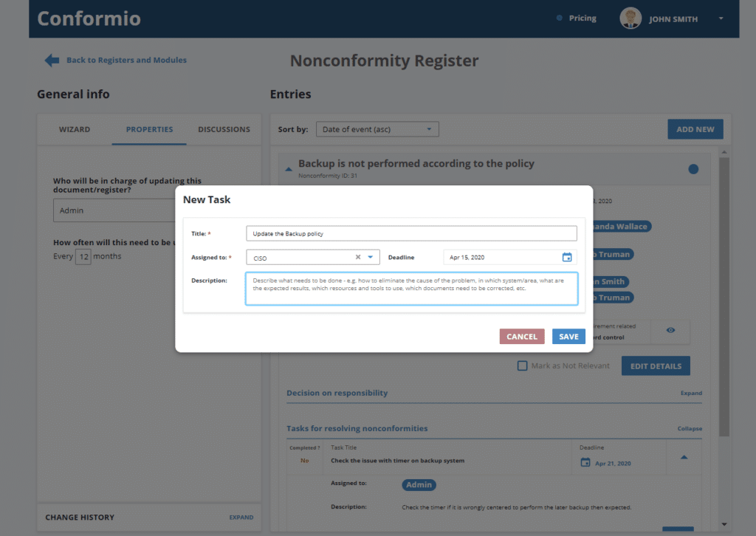Click the blue status circle on the Backup nonconformity
The image size is (756, 536).
coord(693,168)
